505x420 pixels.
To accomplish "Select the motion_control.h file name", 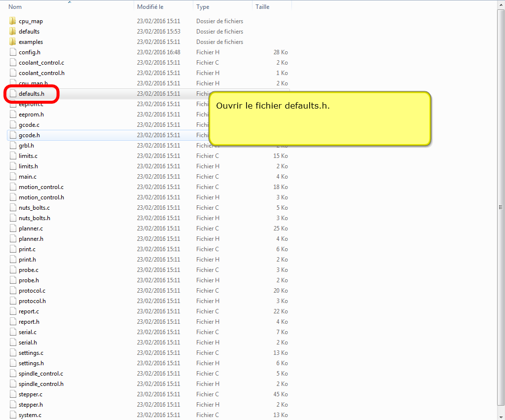I will [x=41, y=197].
